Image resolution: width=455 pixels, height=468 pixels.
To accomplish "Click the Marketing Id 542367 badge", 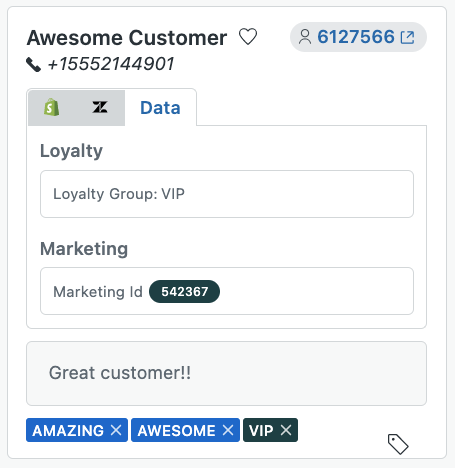I will (184, 292).
